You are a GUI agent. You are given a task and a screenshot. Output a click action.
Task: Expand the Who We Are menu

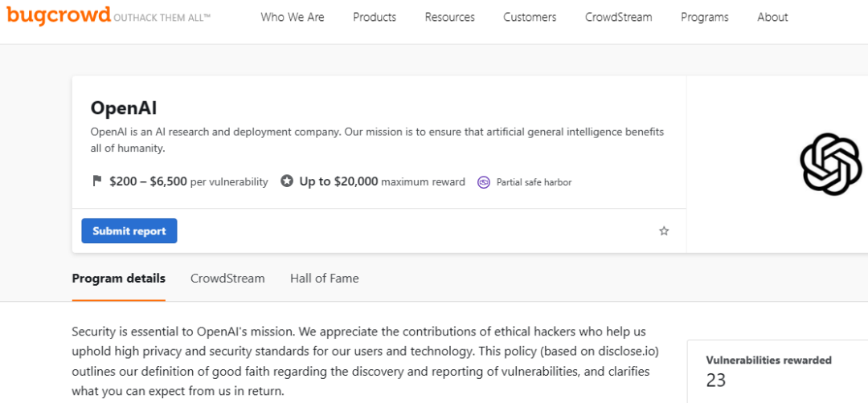(293, 17)
